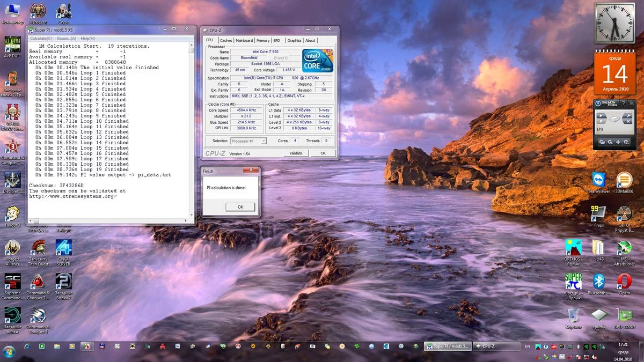Open the Windows Start menu
Viewport: 644px width, 362px height.
(x=9, y=351)
